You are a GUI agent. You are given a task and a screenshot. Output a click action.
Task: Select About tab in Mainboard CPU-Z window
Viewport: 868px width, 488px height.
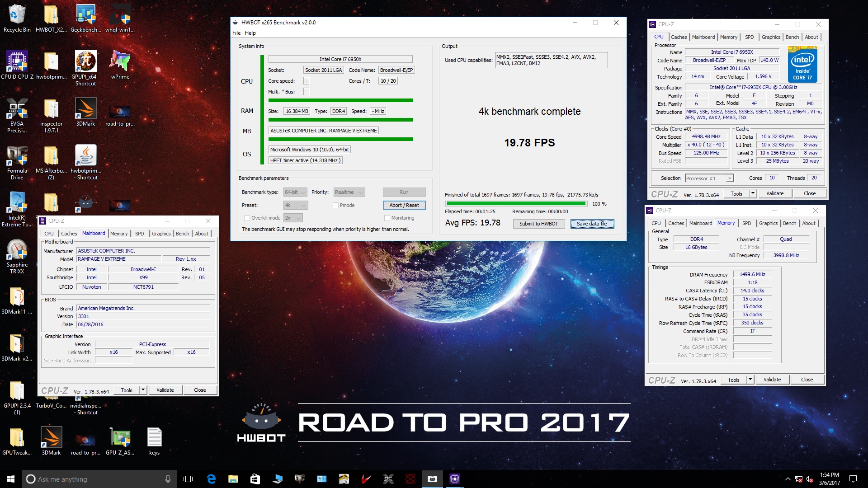coord(202,234)
